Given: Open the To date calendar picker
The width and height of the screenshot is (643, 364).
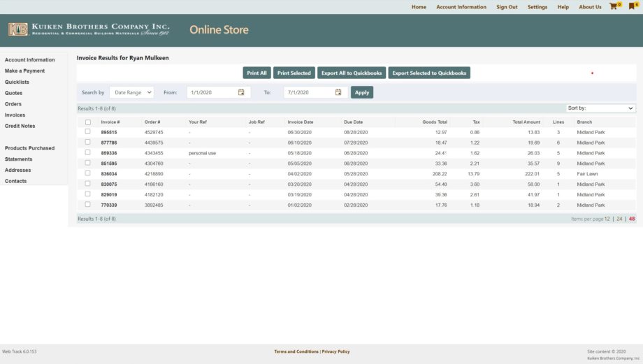Looking at the screenshot, I should [x=338, y=92].
